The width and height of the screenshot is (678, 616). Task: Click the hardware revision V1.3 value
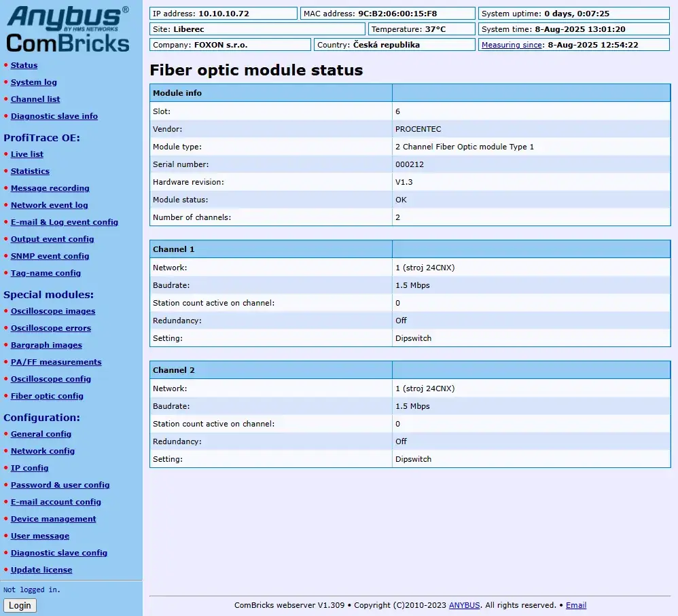pos(404,182)
